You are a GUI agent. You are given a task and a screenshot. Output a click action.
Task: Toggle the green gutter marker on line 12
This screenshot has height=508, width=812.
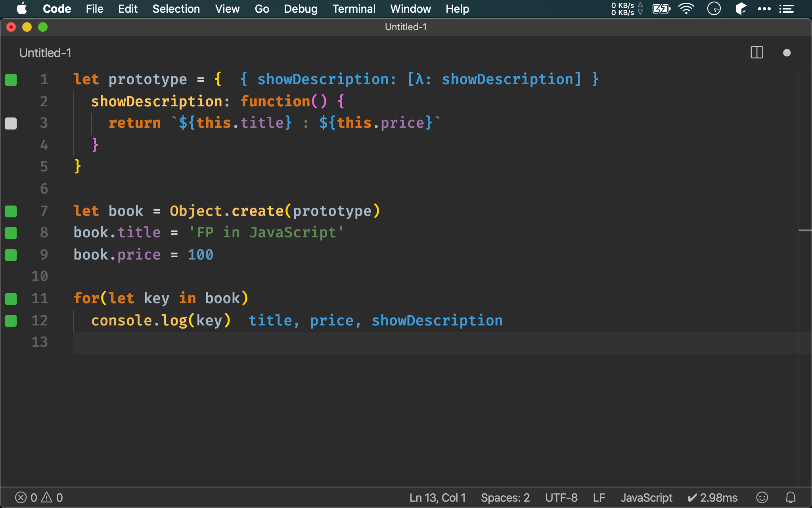point(11,321)
